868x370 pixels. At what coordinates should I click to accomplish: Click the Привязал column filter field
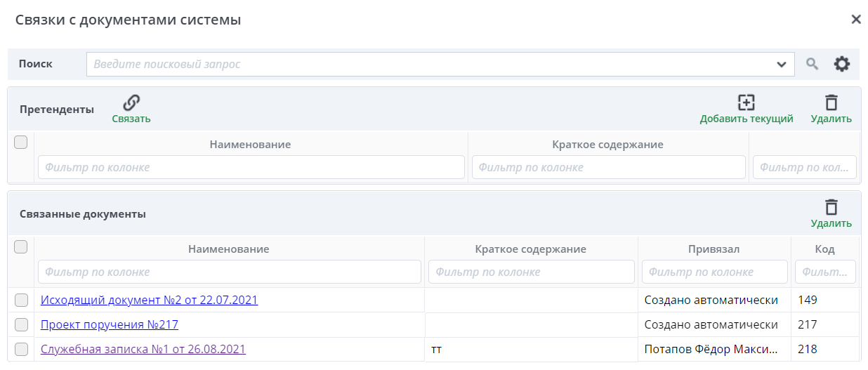tap(714, 272)
